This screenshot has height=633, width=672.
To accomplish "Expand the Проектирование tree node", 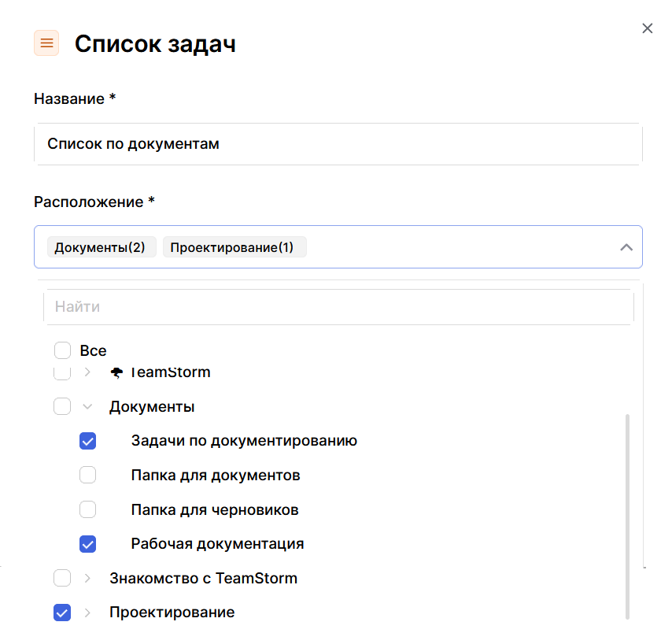I will (x=87, y=613).
